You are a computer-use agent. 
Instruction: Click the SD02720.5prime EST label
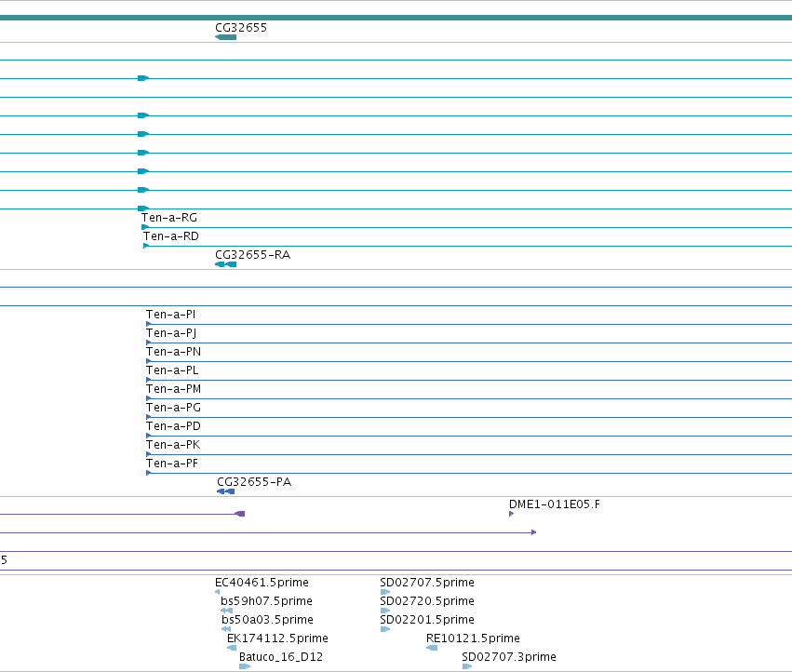tap(427, 601)
